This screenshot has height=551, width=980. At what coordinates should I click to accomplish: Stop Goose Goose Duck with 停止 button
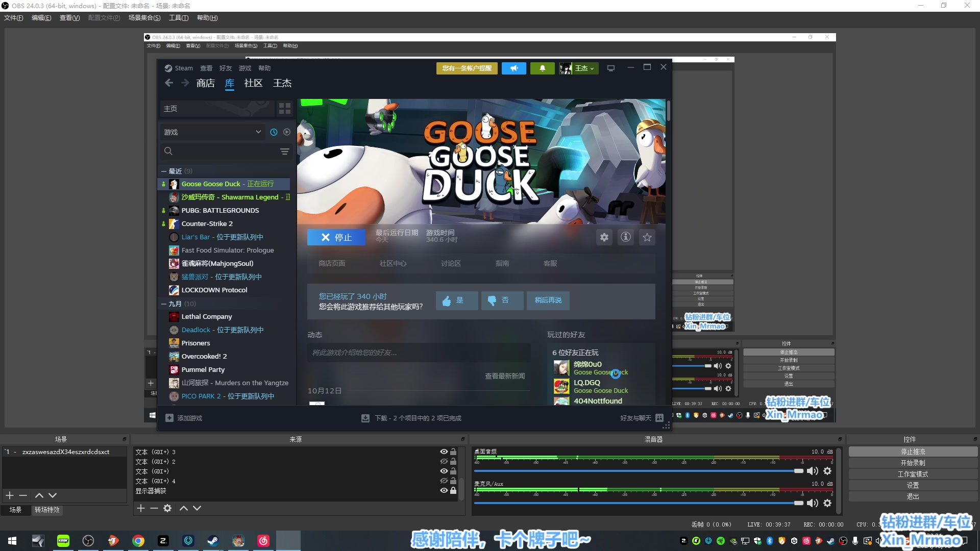[x=336, y=237]
